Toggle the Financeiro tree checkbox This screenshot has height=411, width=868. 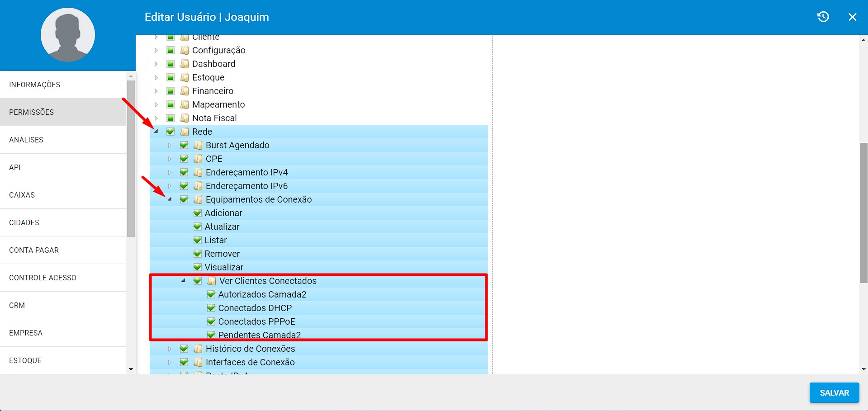[171, 91]
